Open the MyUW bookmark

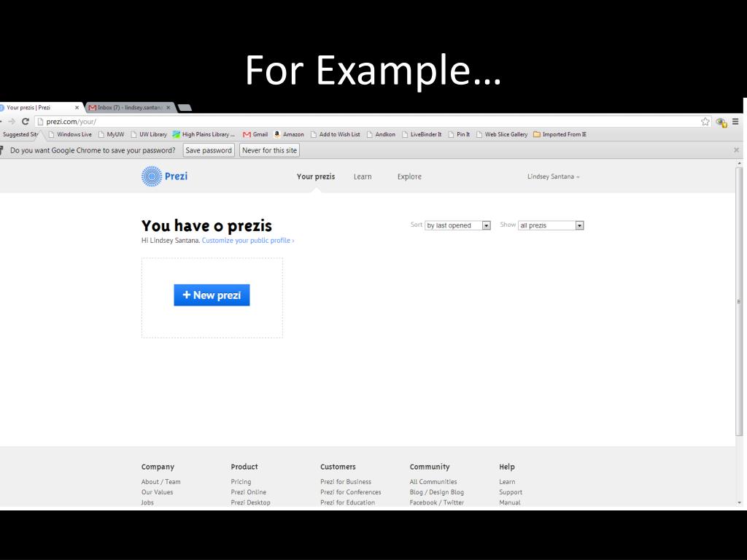coord(111,134)
